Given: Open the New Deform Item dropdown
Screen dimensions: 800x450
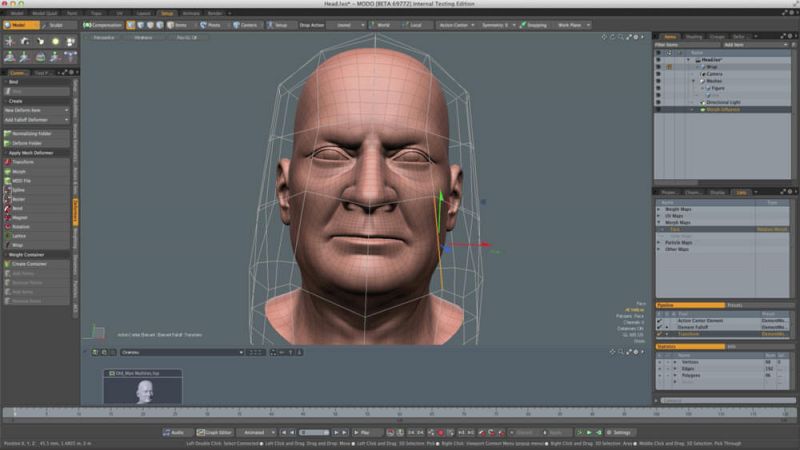Looking at the screenshot, I should pyautogui.click(x=35, y=110).
